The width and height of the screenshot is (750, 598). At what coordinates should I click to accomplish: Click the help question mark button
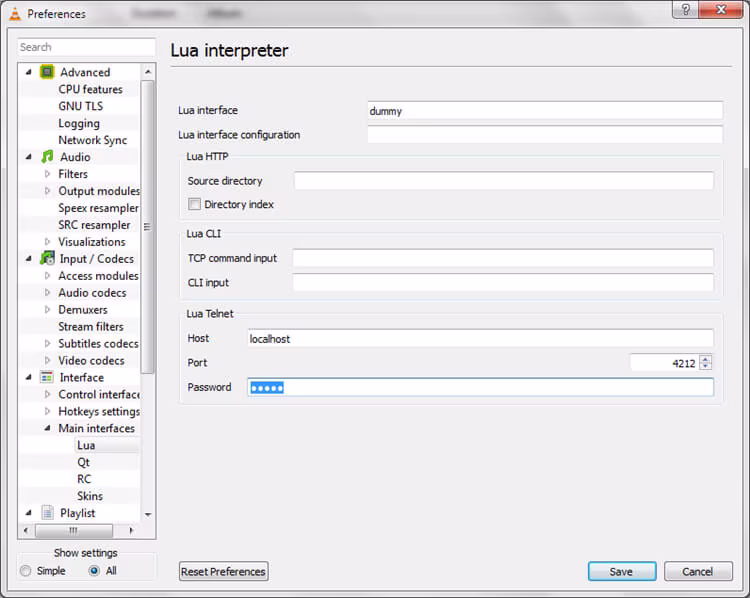click(x=685, y=10)
